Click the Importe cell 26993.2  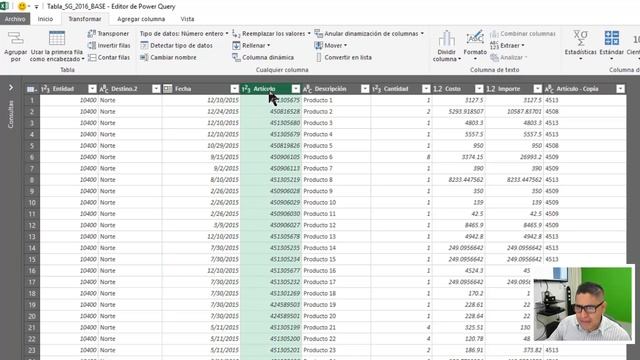coord(514,157)
